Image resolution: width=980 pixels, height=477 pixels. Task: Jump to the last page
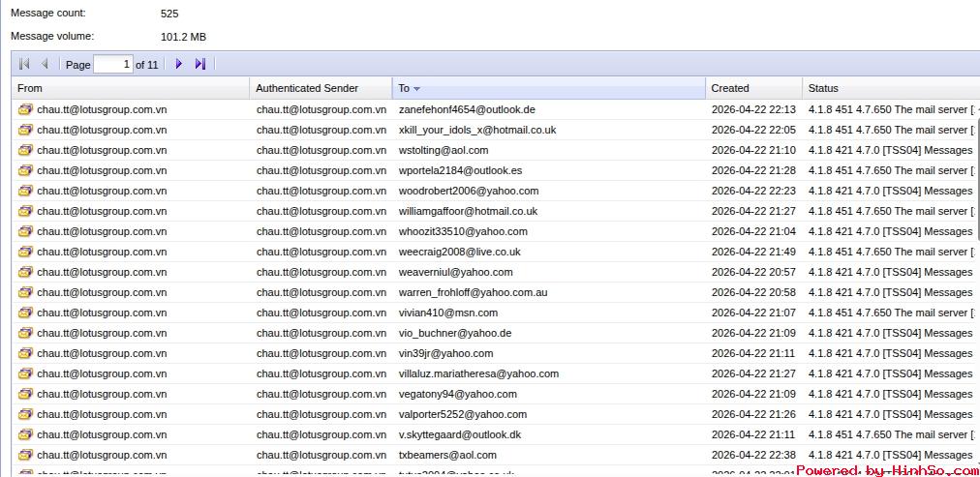pyautogui.click(x=200, y=64)
